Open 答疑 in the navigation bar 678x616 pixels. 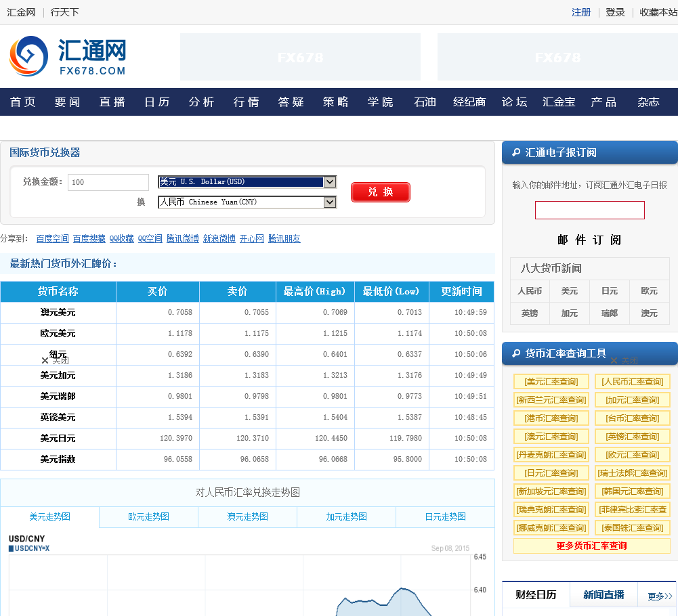click(291, 102)
